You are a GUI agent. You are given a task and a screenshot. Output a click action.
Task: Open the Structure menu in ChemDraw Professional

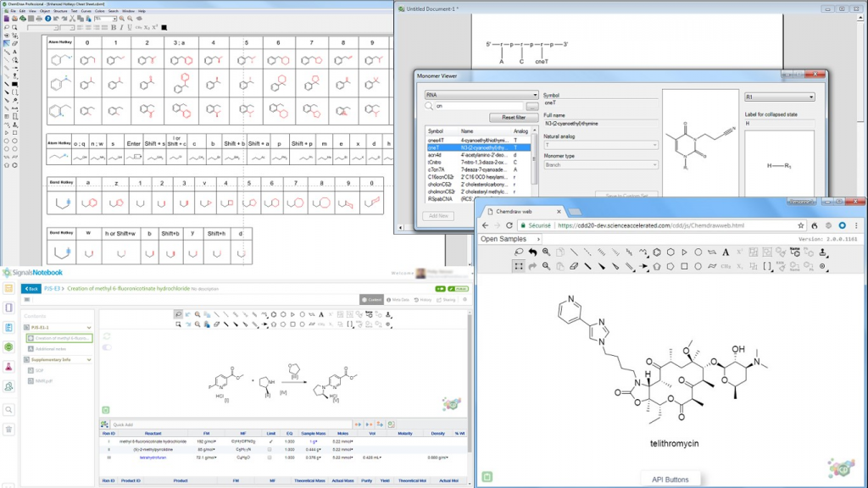click(60, 10)
